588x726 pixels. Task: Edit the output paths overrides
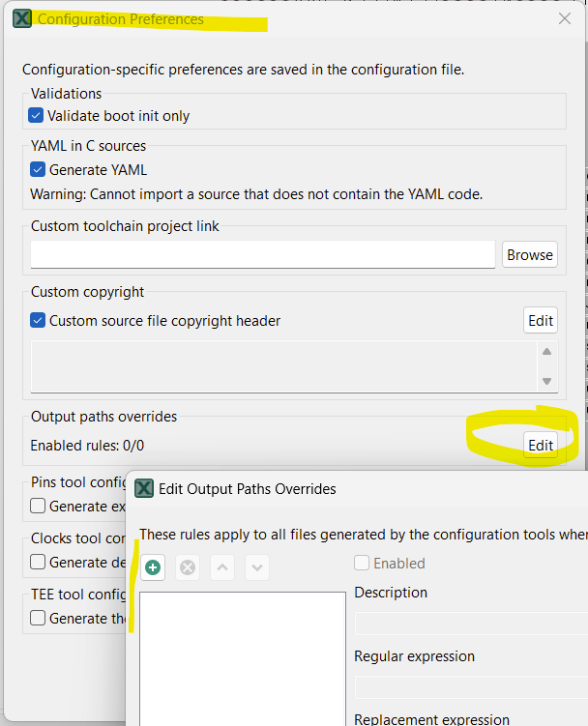tap(541, 445)
